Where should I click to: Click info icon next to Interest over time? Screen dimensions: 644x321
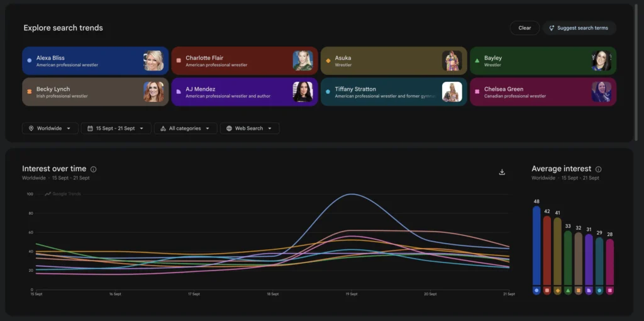93,169
